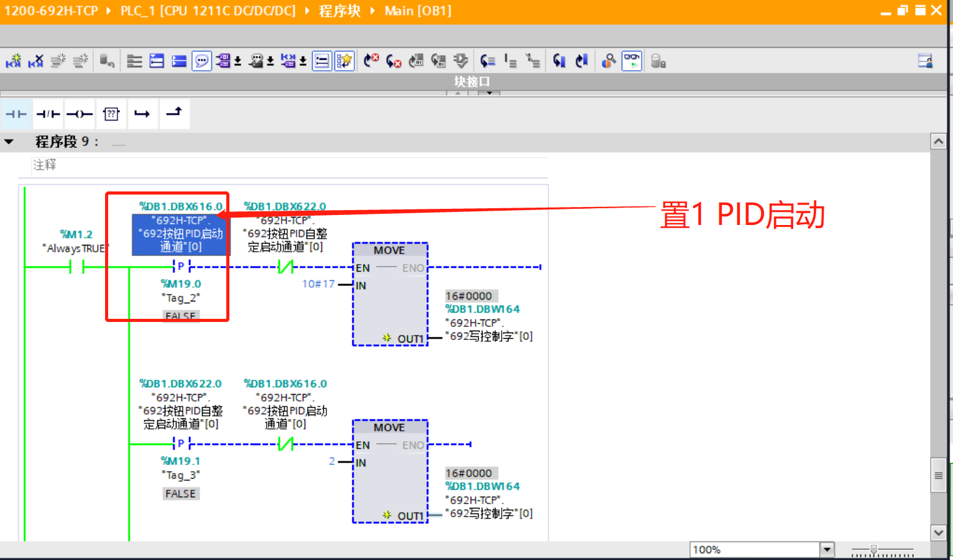Click the P edge contact above %M19.1
The image size is (953, 560).
coord(181,444)
